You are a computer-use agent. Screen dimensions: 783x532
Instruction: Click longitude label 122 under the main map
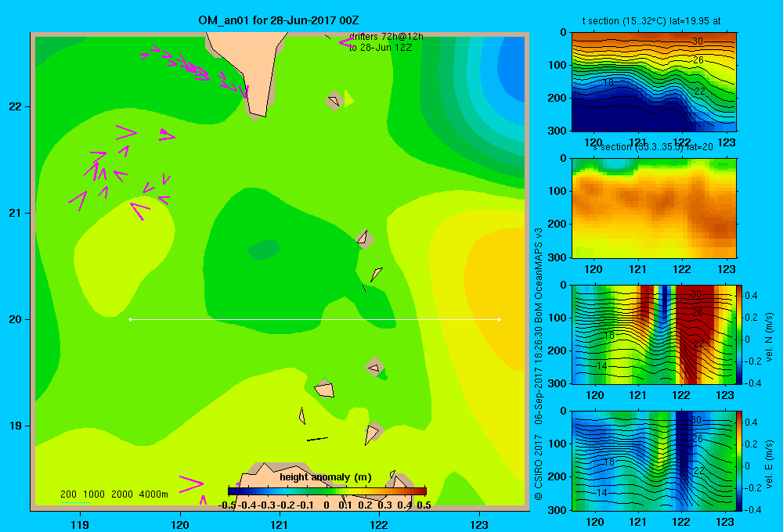point(379,524)
